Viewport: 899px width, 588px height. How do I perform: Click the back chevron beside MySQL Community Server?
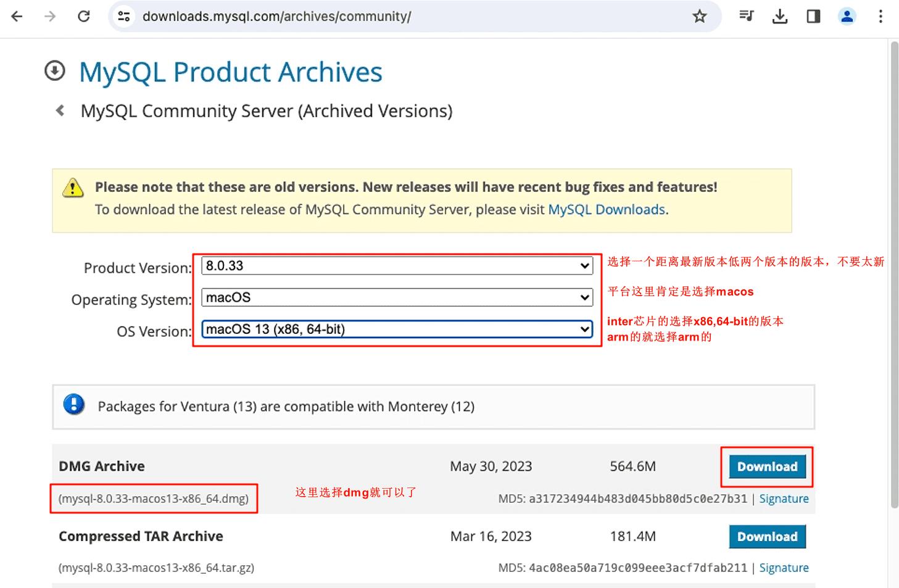[x=60, y=110]
